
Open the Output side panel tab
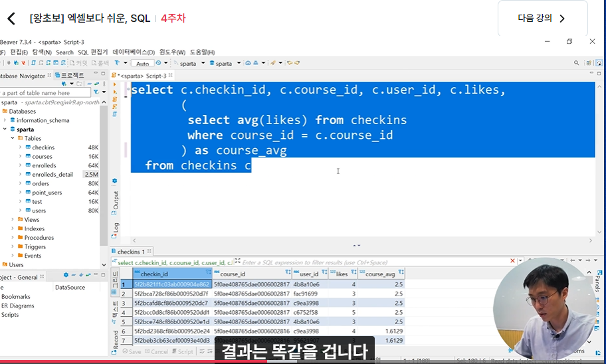pos(115,203)
